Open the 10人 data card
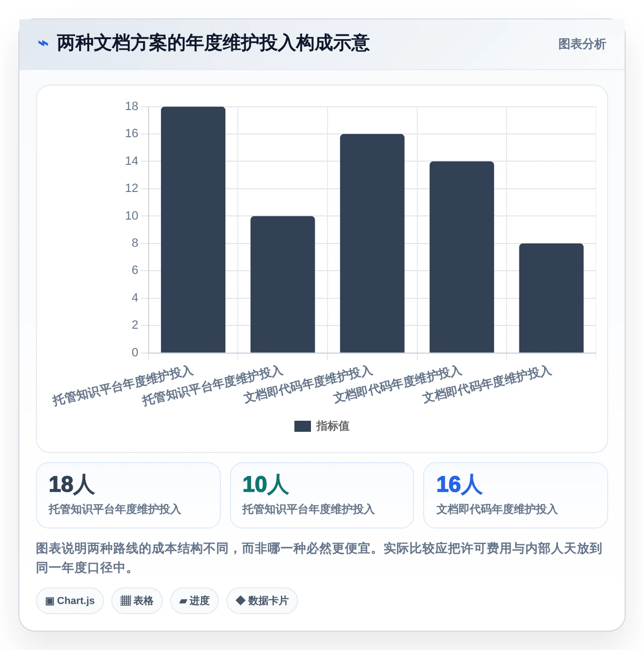The image size is (644, 650). pyautogui.click(x=322, y=495)
